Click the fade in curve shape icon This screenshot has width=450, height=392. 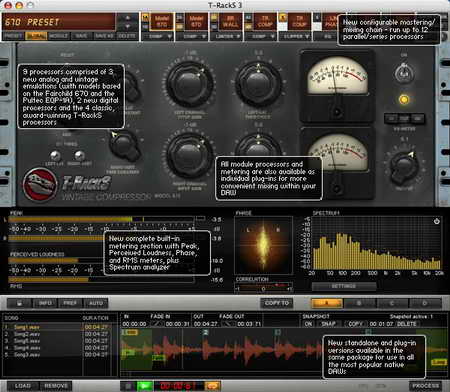pyautogui.click(x=157, y=324)
